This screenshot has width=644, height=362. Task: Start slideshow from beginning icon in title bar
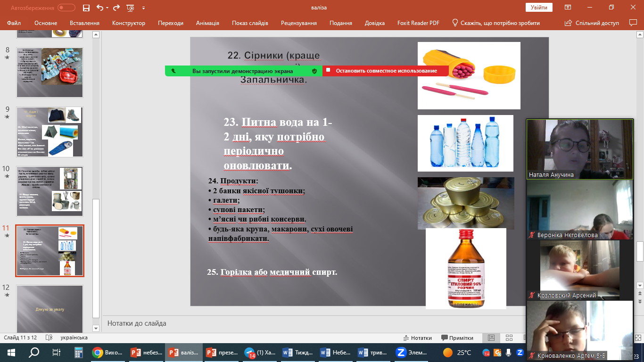[131, 8]
